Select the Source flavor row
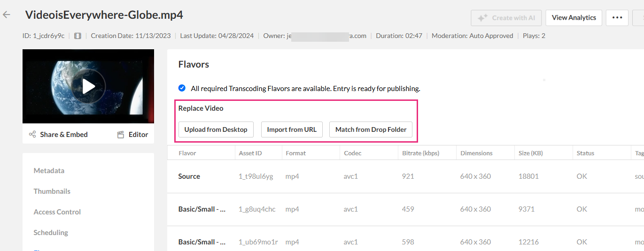 click(x=405, y=176)
